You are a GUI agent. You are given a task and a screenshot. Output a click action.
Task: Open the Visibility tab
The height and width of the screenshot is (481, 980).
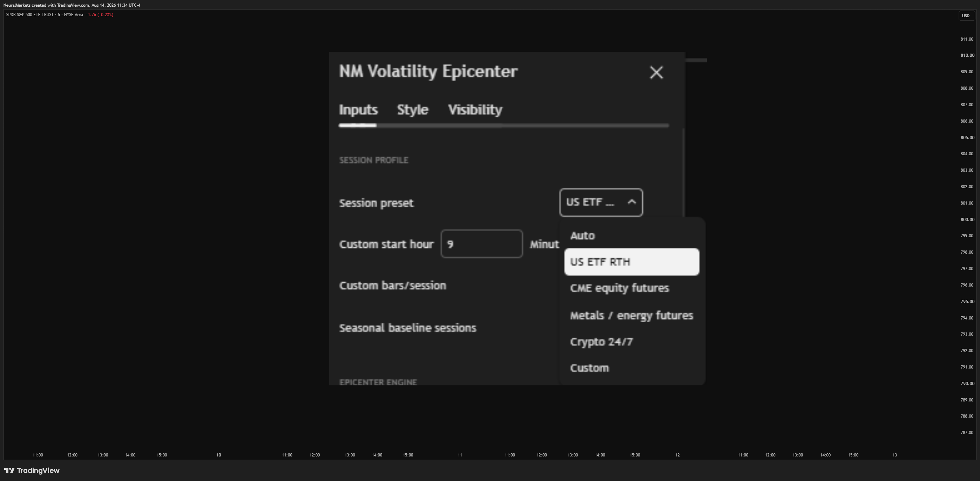475,110
